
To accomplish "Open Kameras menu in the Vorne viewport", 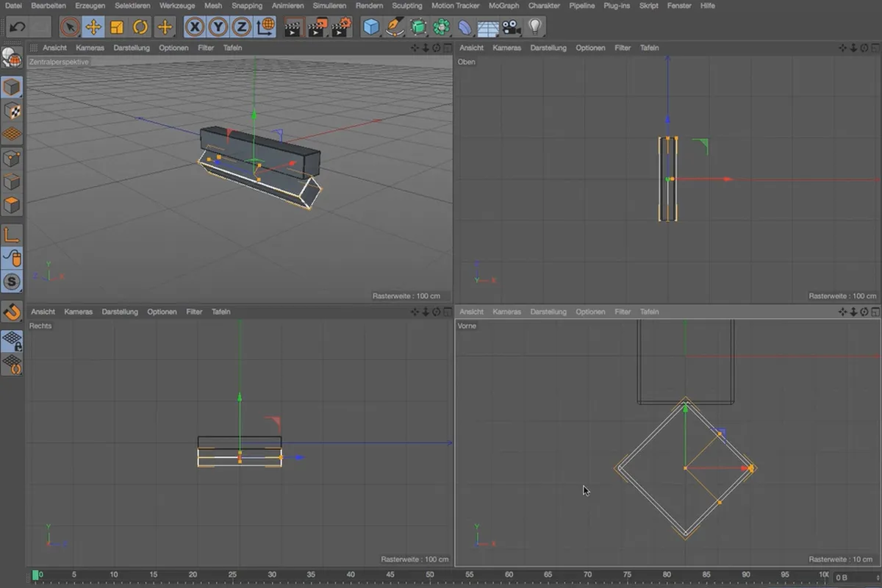I will tap(507, 312).
